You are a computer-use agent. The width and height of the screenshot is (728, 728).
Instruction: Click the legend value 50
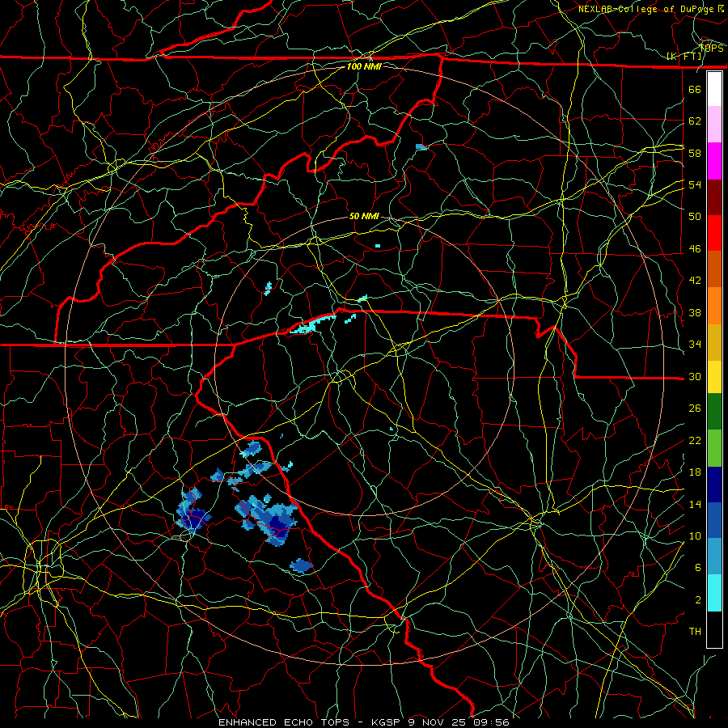pyautogui.click(x=695, y=217)
